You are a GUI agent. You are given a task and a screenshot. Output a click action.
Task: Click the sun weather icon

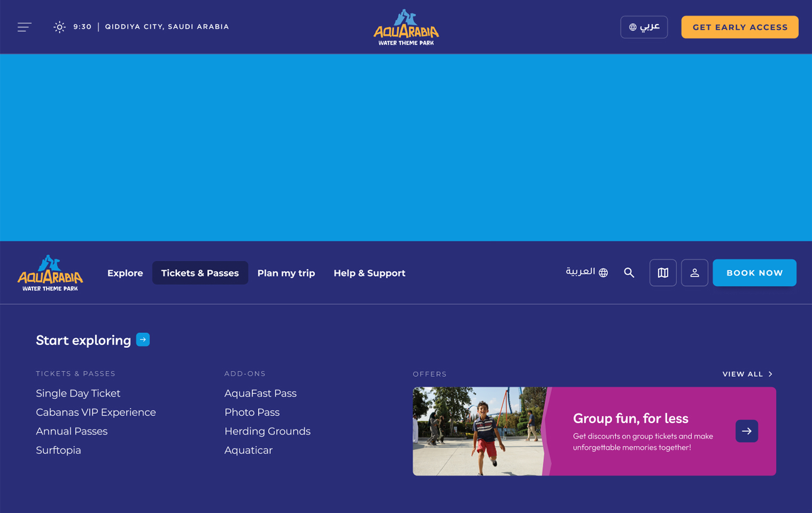[59, 27]
